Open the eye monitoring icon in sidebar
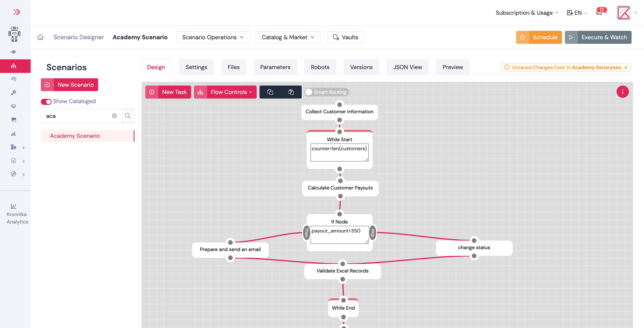The height and width of the screenshot is (328, 644). (13, 52)
